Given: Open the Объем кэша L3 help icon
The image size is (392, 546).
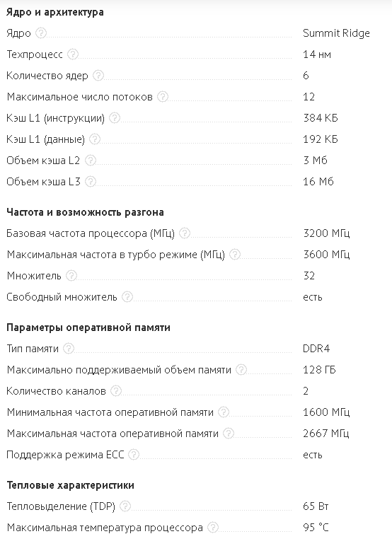Looking at the screenshot, I should pyautogui.click(x=91, y=182).
